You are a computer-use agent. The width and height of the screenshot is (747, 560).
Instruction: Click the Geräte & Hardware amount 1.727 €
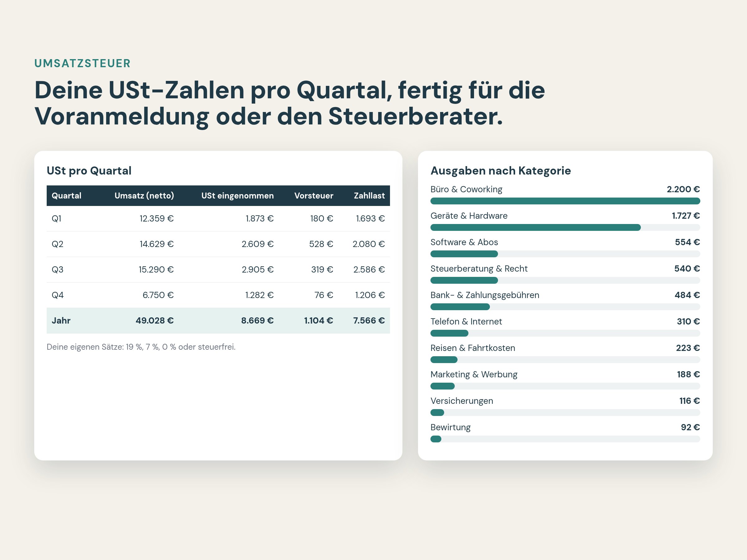click(x=686, y=216)
